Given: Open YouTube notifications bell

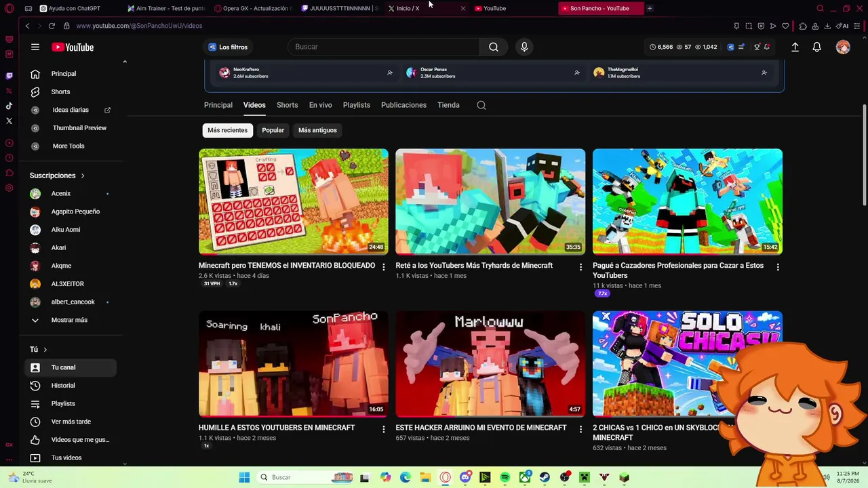Looking at the screenshot, I should [817, 47].
